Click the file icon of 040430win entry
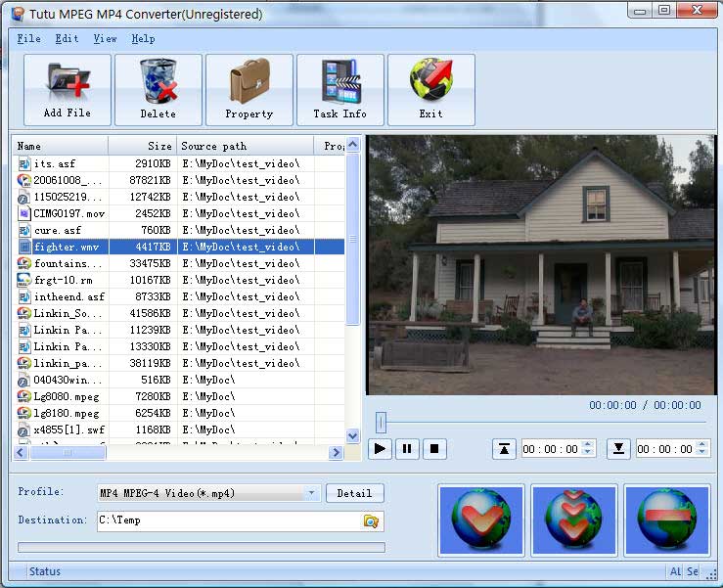 (x=24, y=380)
